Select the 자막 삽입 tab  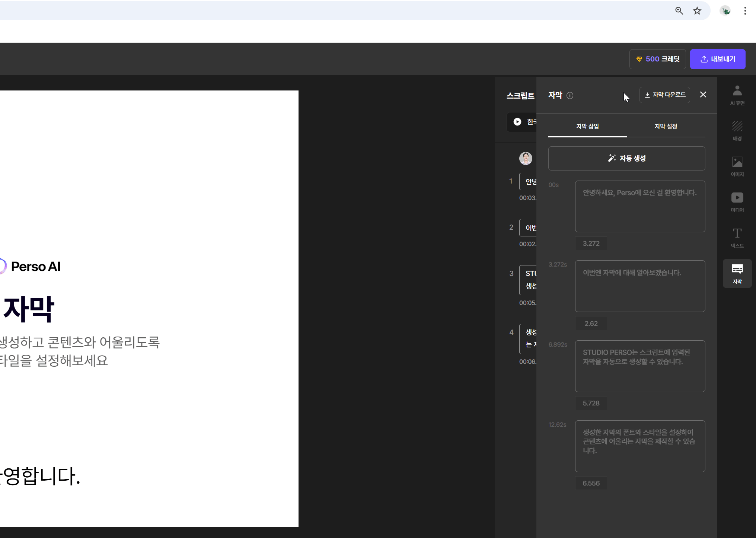[587, 126]
